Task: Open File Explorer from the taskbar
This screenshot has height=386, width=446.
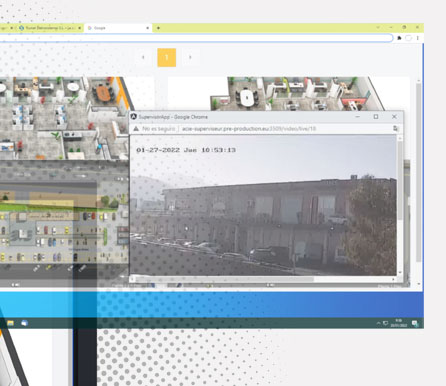Action: click(10, 323)
